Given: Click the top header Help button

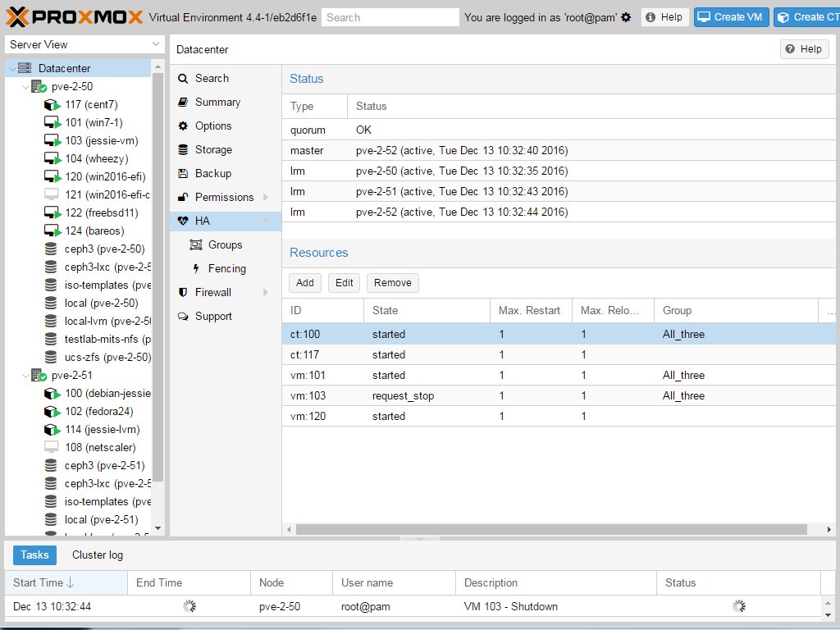Looking at the screenshot, I should pyautogui.click(x=664, y=17).
